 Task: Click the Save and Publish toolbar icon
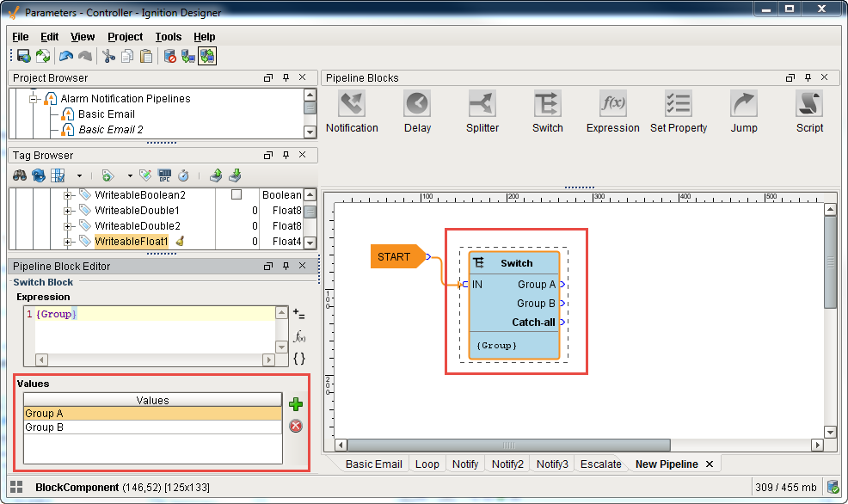[x=23, y=56]
